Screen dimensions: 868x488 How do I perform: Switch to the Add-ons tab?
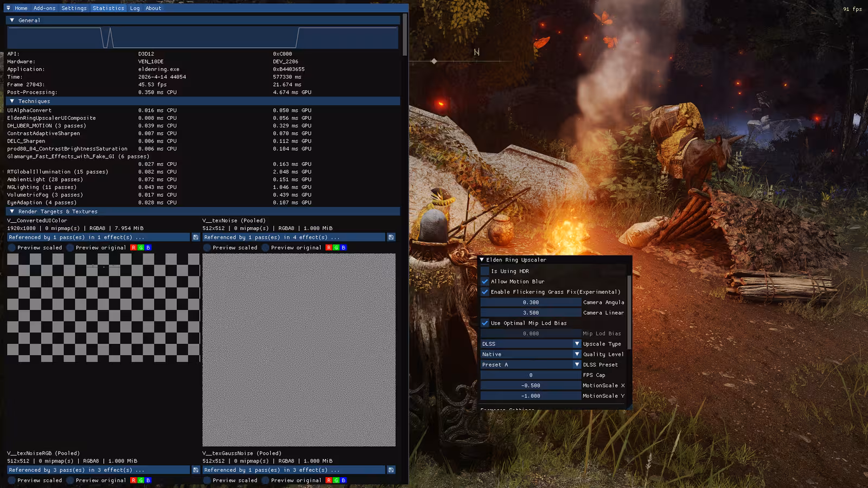click(x=44, y=8)
